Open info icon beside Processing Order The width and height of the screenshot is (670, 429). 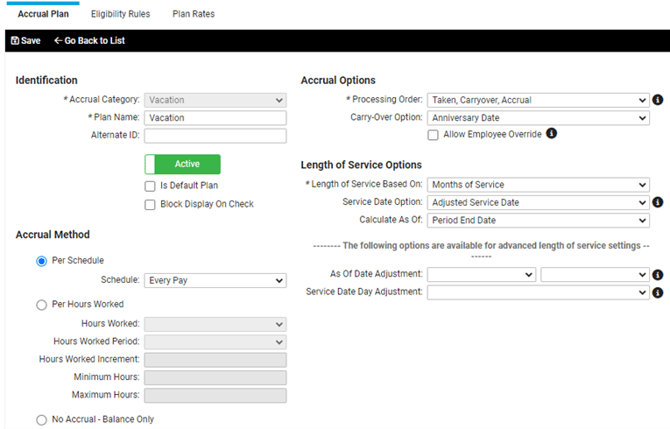[658, 100]
